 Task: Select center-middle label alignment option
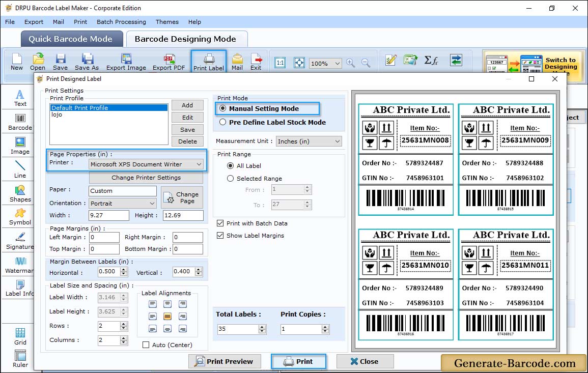pos(167,317)
